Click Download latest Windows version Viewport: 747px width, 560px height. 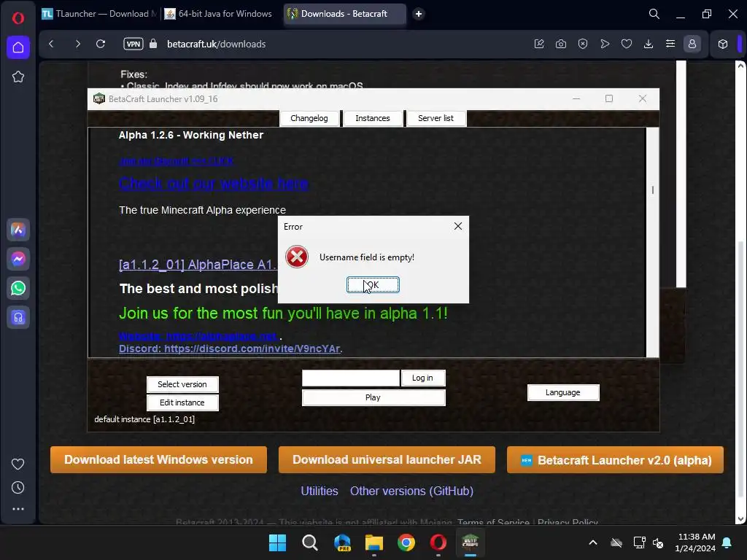pos(158,459)
